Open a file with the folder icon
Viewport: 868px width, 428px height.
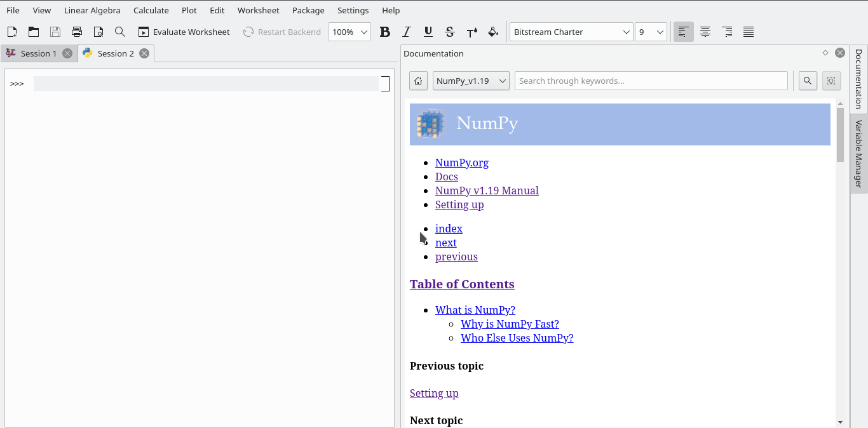pyautogui.click(x=34, y=32)
